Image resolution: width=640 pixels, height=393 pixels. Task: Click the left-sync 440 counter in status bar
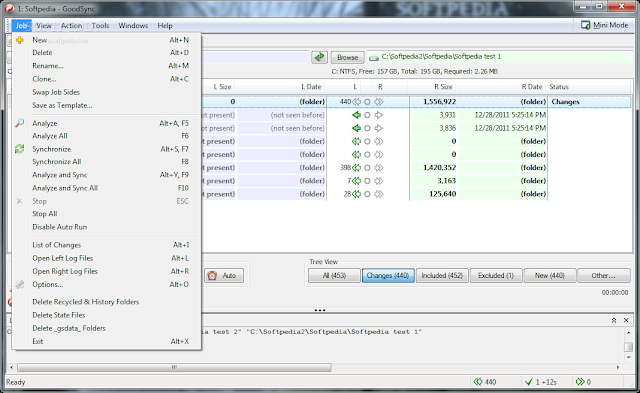click(484, 382)
